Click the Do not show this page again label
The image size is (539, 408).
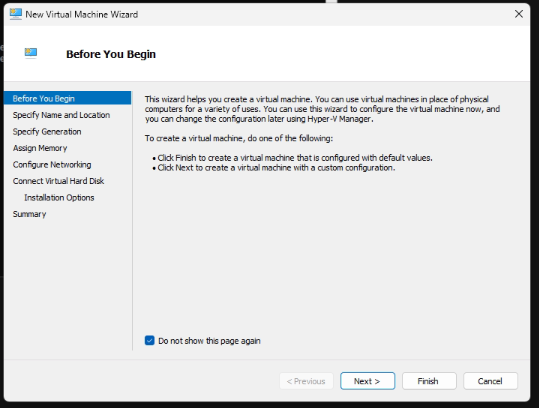coord(209,341)
